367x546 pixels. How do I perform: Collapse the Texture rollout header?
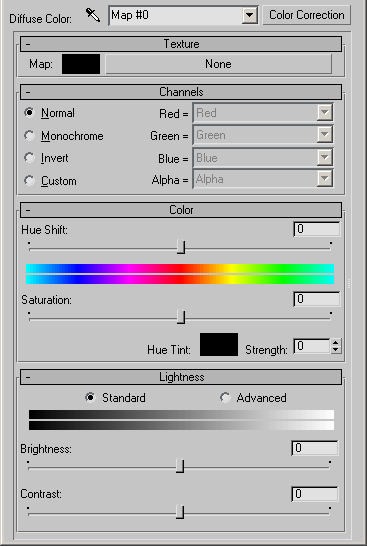(x=181, y=44)
